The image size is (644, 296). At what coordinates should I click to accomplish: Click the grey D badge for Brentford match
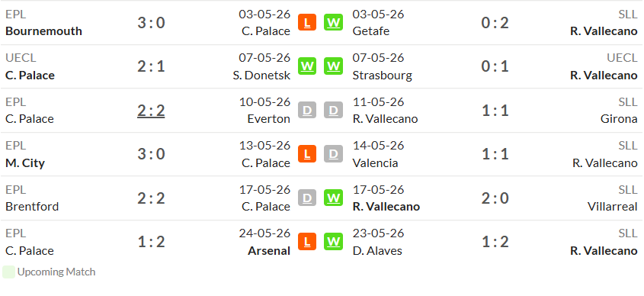tap(307, 198)
